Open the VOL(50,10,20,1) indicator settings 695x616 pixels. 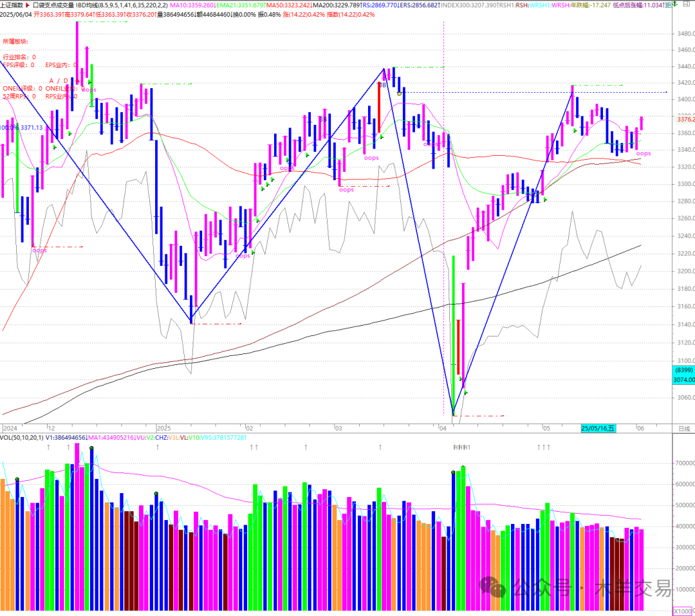tap(22, 438)
